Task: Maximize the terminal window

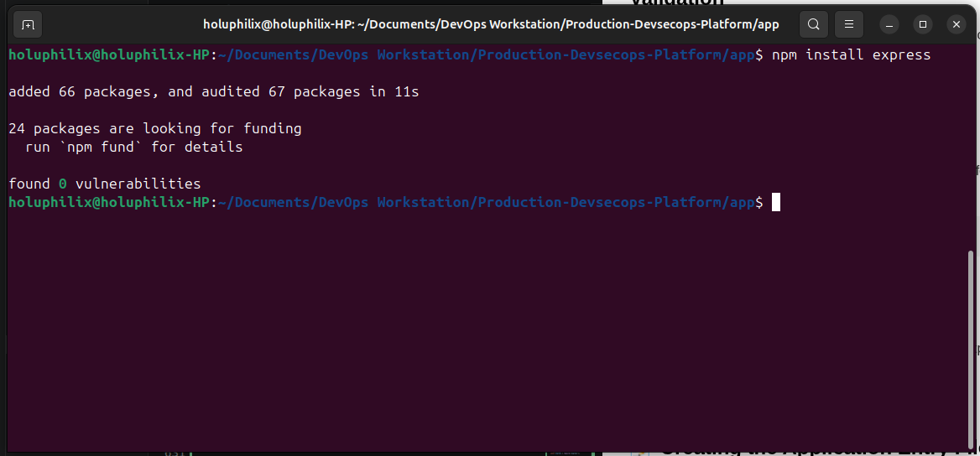Action: point(922,25)
